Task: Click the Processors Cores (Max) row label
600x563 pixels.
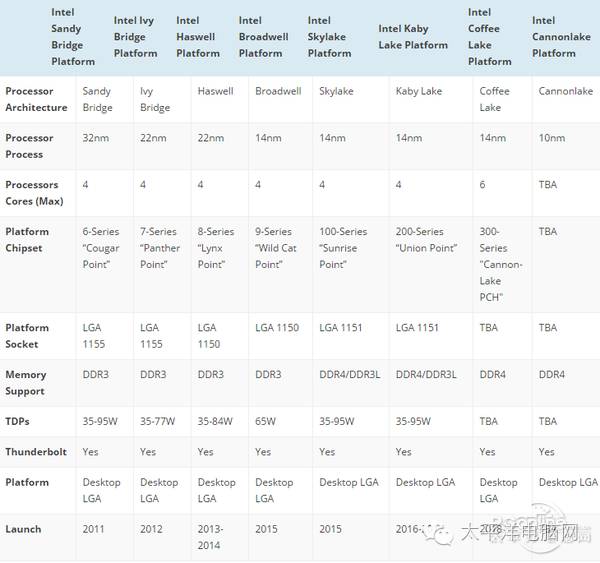Action: tap(34, 193)
